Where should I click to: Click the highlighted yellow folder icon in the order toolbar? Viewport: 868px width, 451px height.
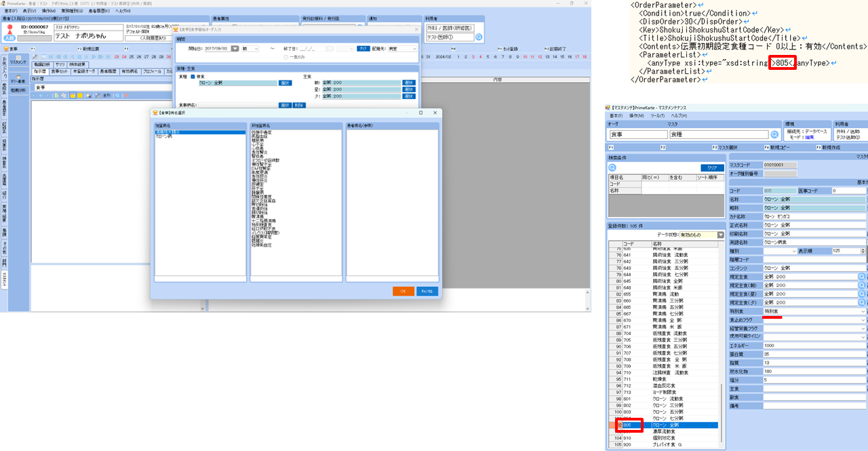click(73, 96)
